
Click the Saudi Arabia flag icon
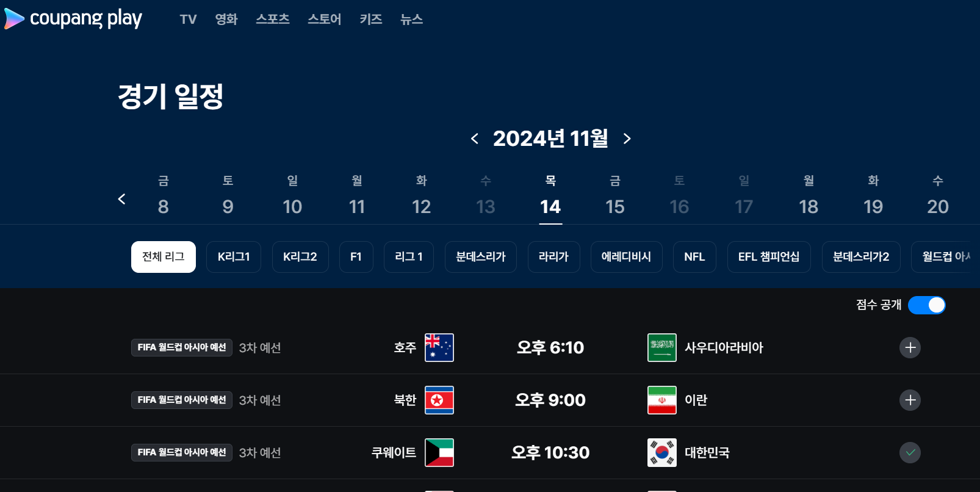662,347
